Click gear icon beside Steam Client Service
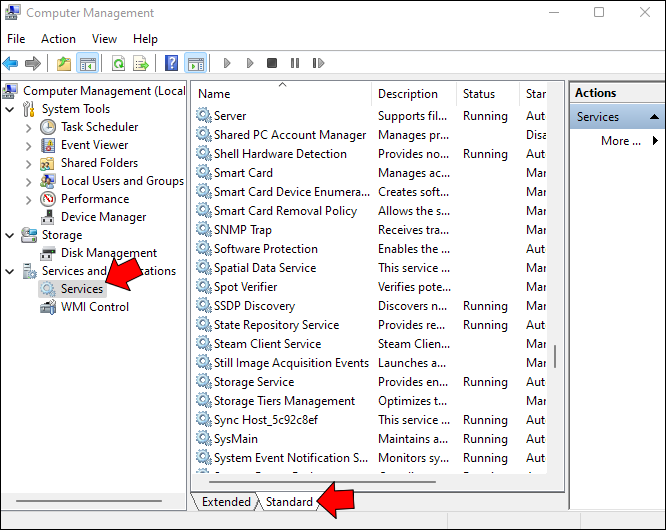 (x=204, y=344)
